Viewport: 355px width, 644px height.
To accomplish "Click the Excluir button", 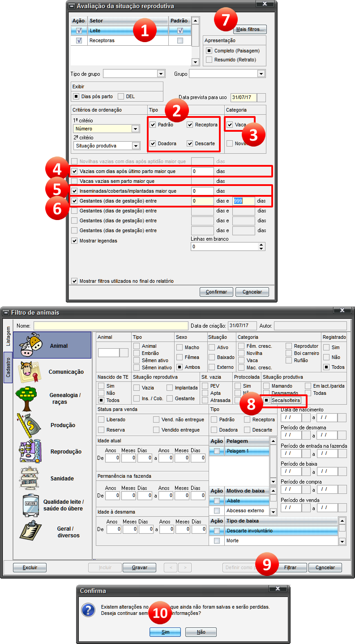I will [x=30, y=567].
